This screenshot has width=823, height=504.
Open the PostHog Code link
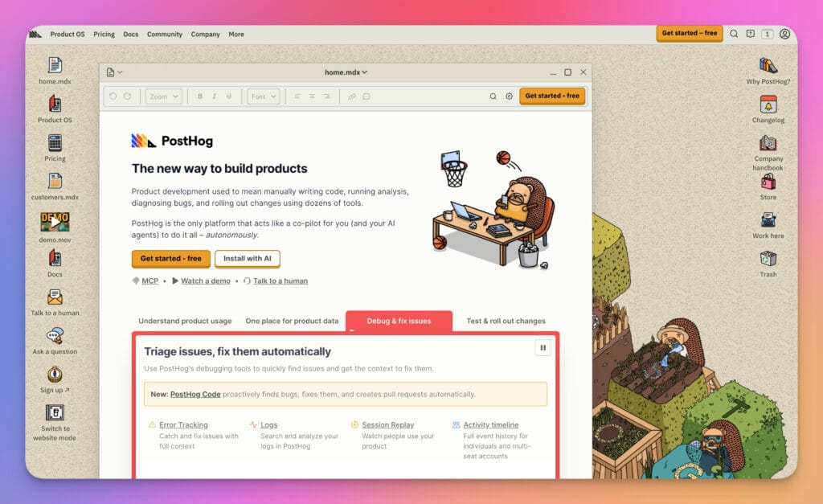click(195, 394)
